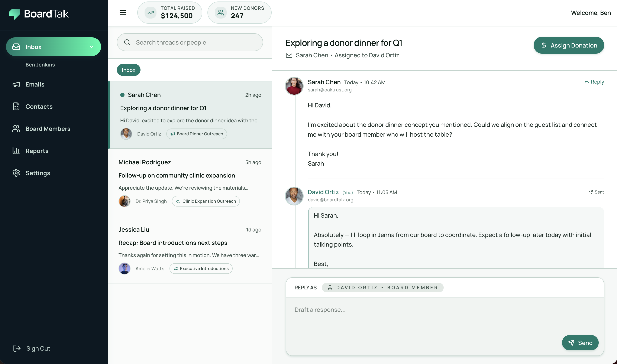Click the search magnifier icon

(x=127, y=42)
